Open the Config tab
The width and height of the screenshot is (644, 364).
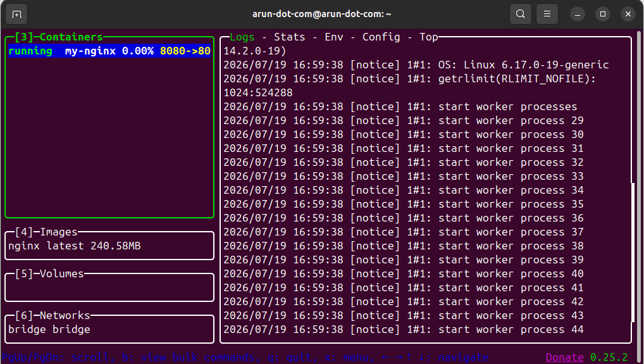(x=381, y=37)
